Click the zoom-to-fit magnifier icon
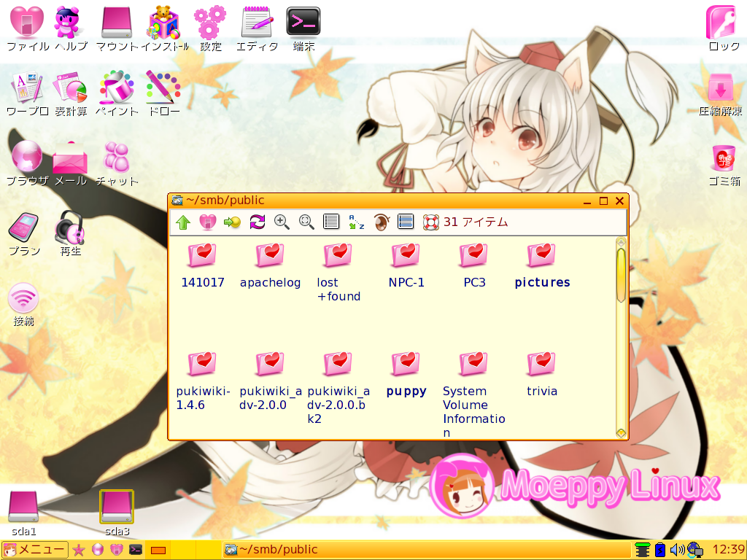This screenshot has height=560, width=747. (x=306, y=222)
